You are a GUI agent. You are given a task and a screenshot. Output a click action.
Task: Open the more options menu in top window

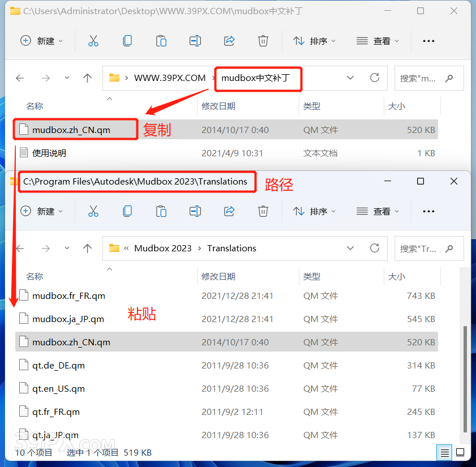coord(428,41)
